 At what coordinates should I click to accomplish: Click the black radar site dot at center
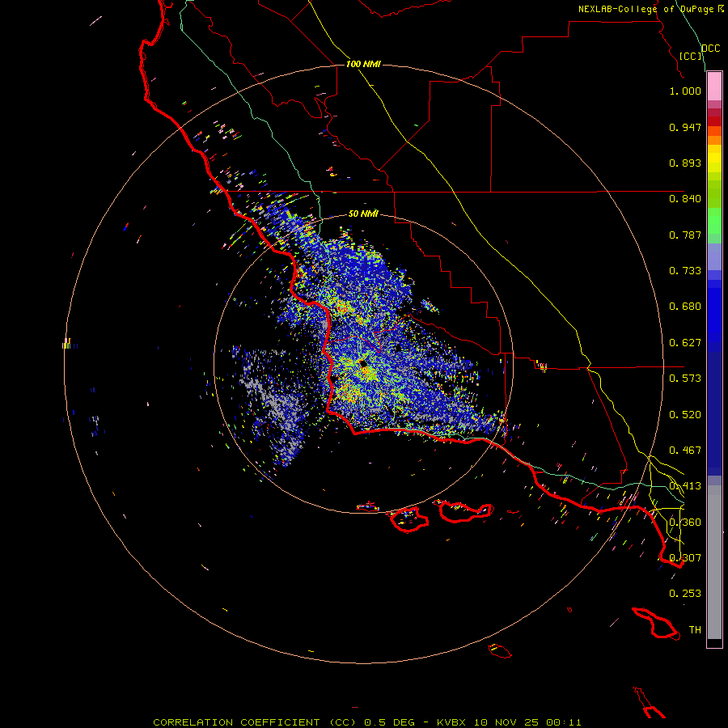click(363, 363)
